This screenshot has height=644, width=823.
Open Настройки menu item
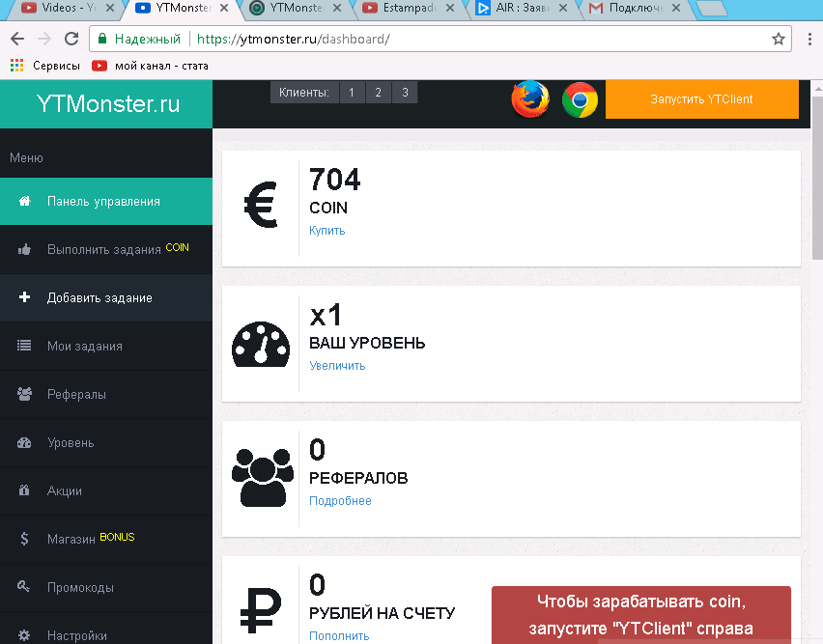[106, 630]
